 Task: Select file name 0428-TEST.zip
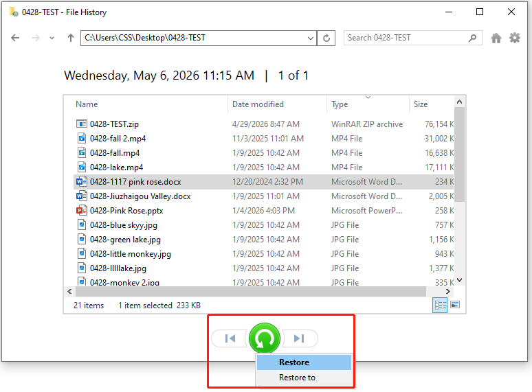click(114, 124)
